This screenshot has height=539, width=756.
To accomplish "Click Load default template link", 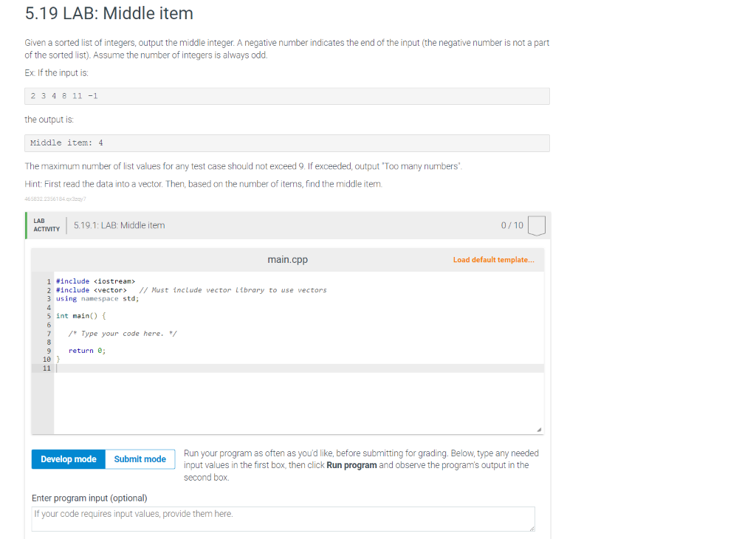I will 494,260.
